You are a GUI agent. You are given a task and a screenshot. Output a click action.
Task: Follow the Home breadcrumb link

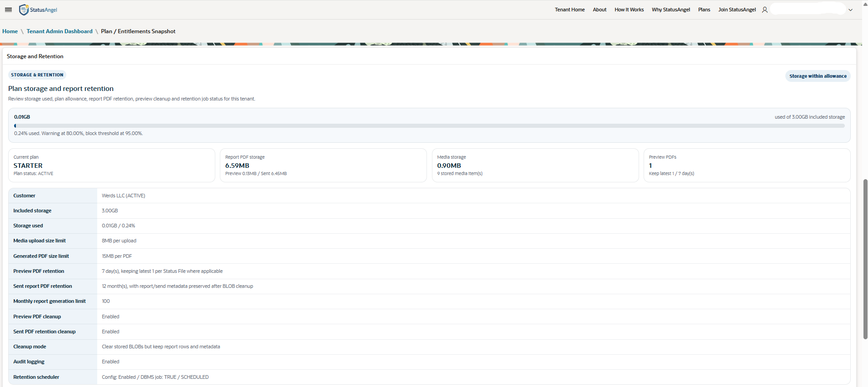(10, 31)
